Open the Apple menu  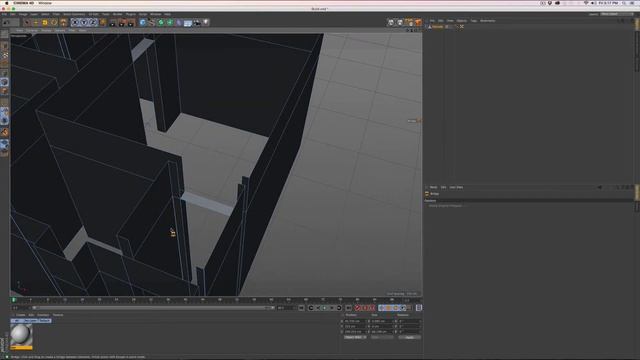click(x=6, y=3)
